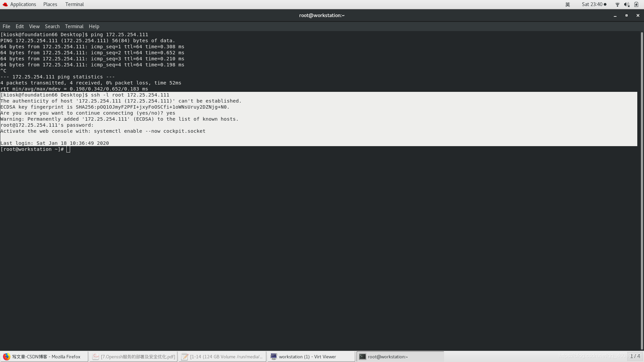Viewport: 644px width, 362px height.
Task: Click the Virt Viewer monitor icon in taskbar
Action: click(274, 357)
